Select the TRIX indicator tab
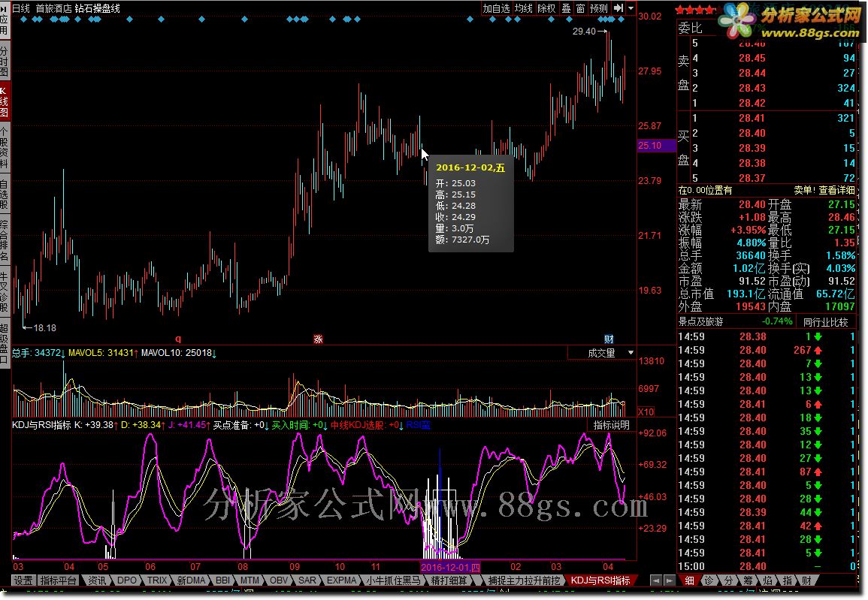Image resolution: width=868 pixels, height=600 pixels. pyautogui.click(x=156, y=580)
